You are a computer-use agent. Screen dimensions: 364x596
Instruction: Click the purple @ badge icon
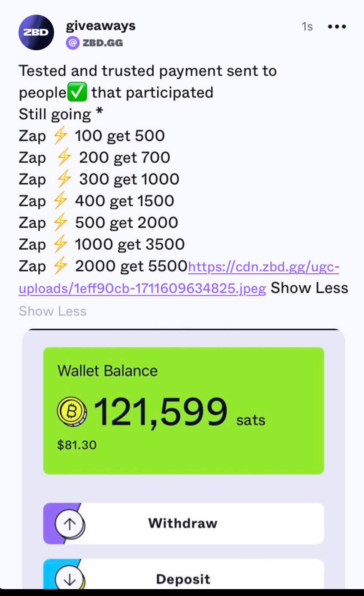pos(73,43)
